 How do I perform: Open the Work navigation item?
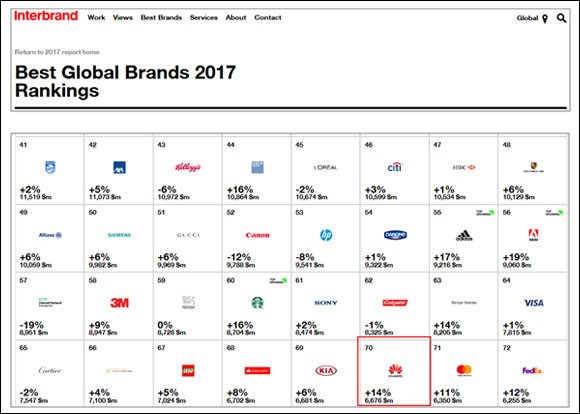[96, 17]
